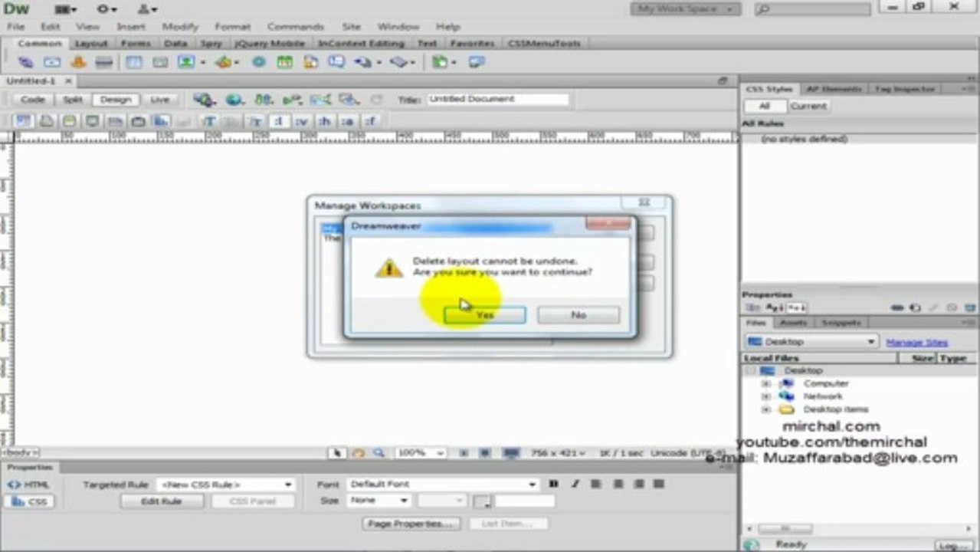Switch to the Spry insert tab
The image size is (980, 552).
point(211,44)
